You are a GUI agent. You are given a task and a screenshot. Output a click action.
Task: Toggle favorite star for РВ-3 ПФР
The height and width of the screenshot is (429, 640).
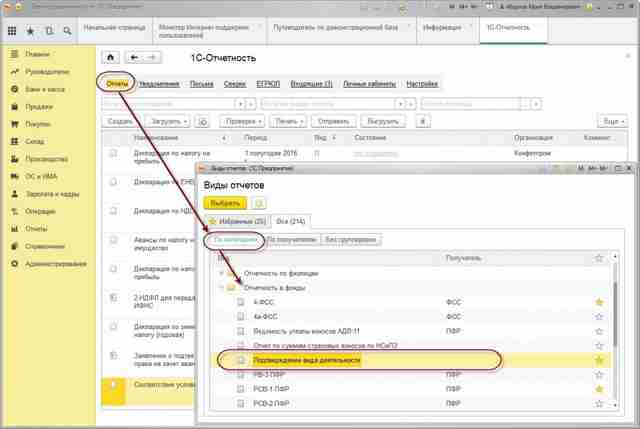[599, 374]
